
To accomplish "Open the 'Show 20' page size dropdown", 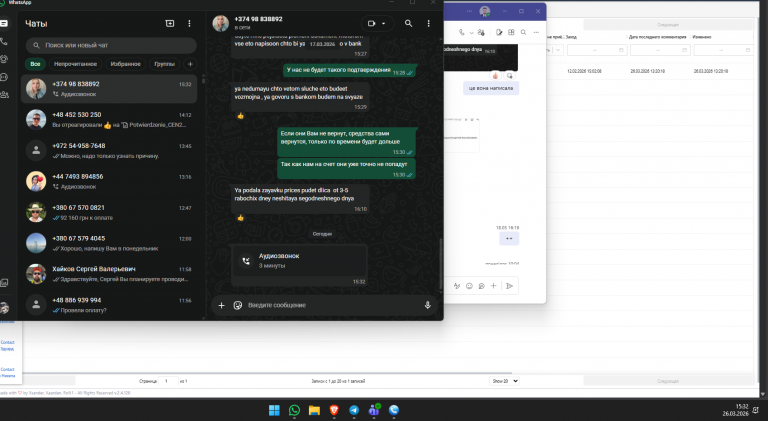I will click(x=504, y=381).
